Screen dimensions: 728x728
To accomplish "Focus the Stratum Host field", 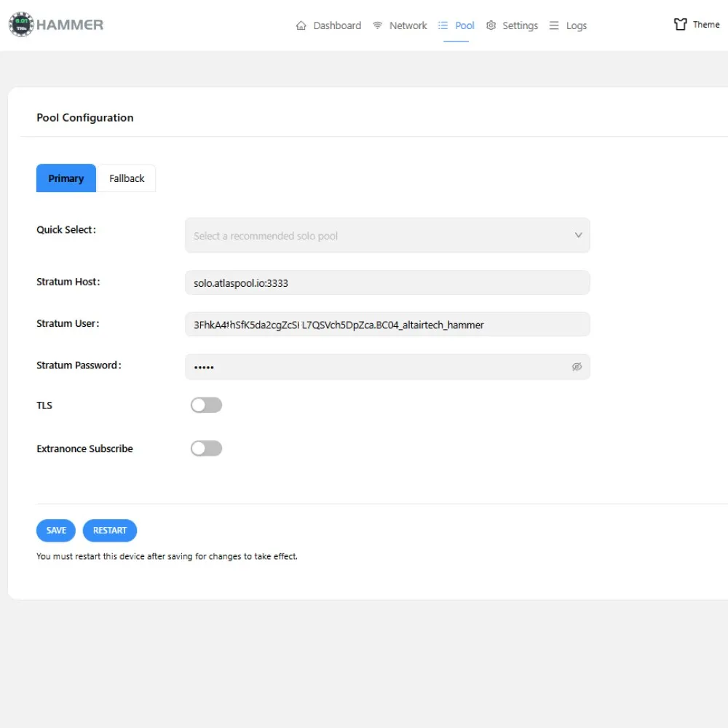I will pyautogui.click(x=387, y=282).
